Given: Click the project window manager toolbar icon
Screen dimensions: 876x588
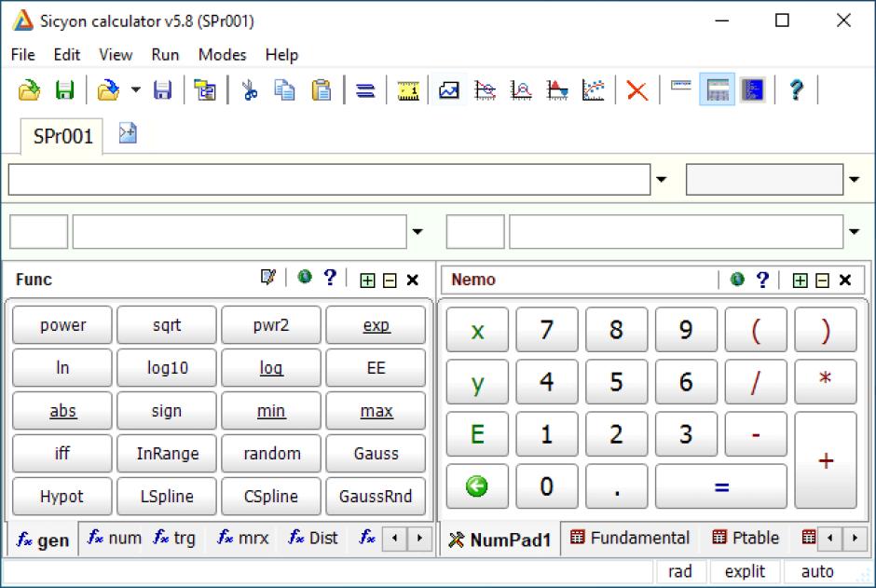Looking at the screenshot, I should (x=205, y=89).
